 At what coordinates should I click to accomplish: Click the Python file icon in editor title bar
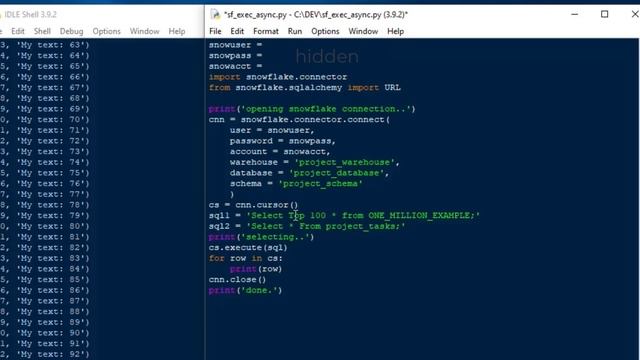[215, 14]
